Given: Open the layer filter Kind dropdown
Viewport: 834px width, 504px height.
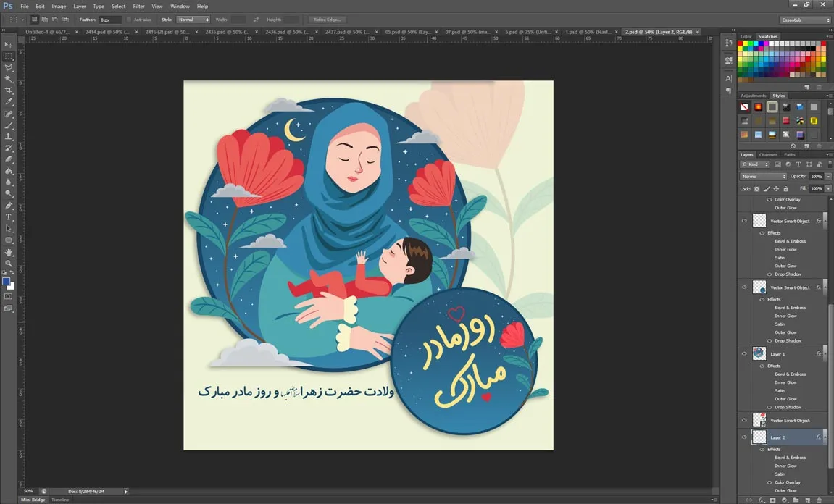Looking at the screenshot, I should pos(755,165).
